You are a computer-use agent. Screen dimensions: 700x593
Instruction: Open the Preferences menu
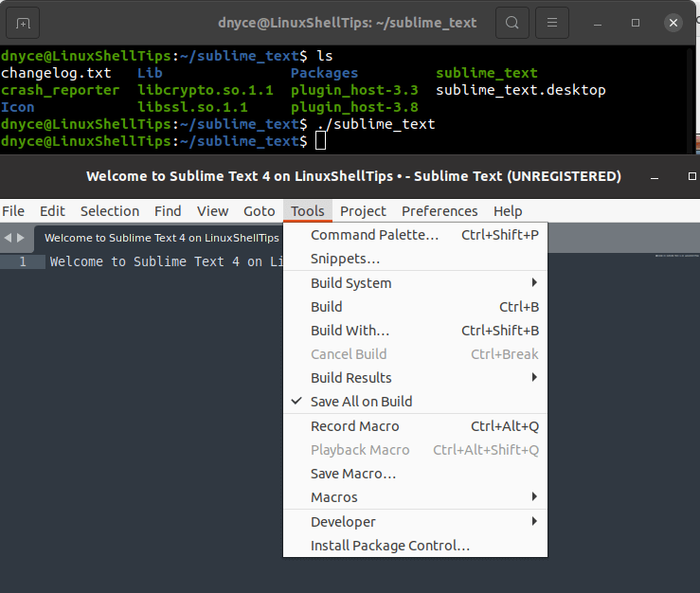click(440, 210)
